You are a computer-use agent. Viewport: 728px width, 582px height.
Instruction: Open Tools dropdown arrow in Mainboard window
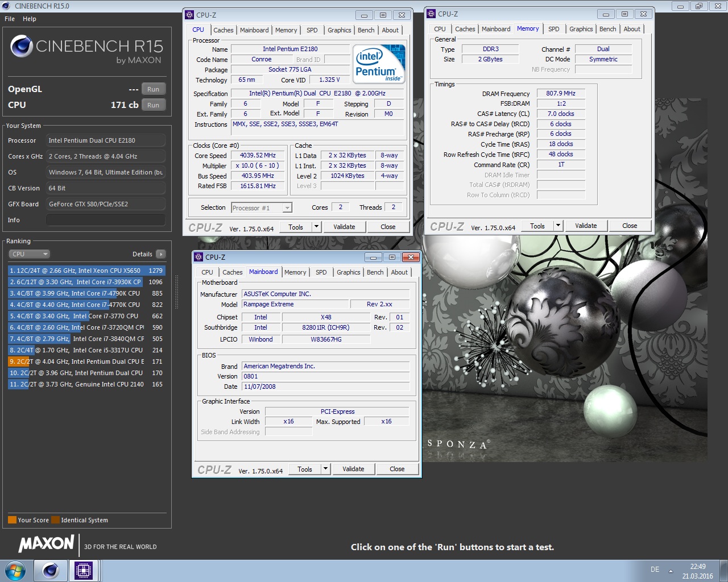pyautogui.click(x=325, y=469)
